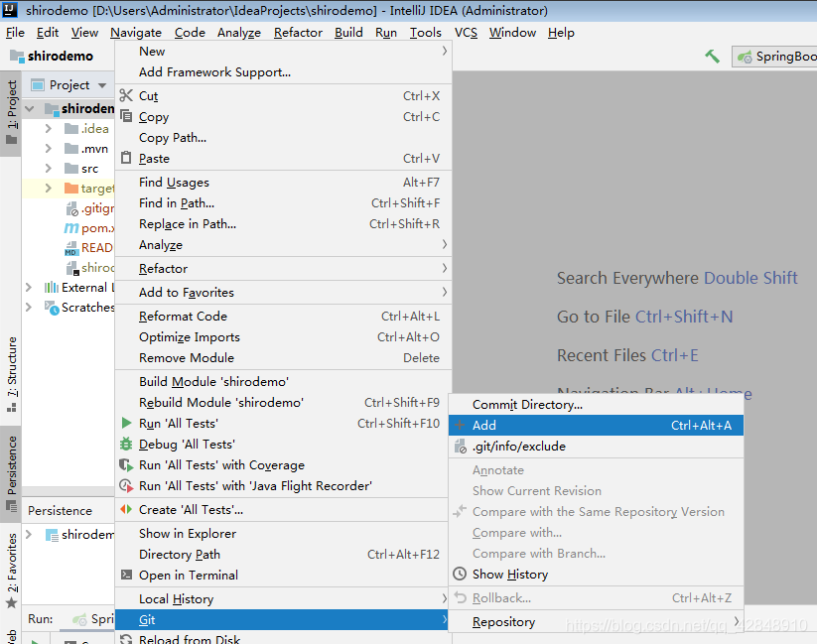Click the Structure tool window icon
Image resolution: width=817 pixels, height=644 pixels.
coord(11,408)
